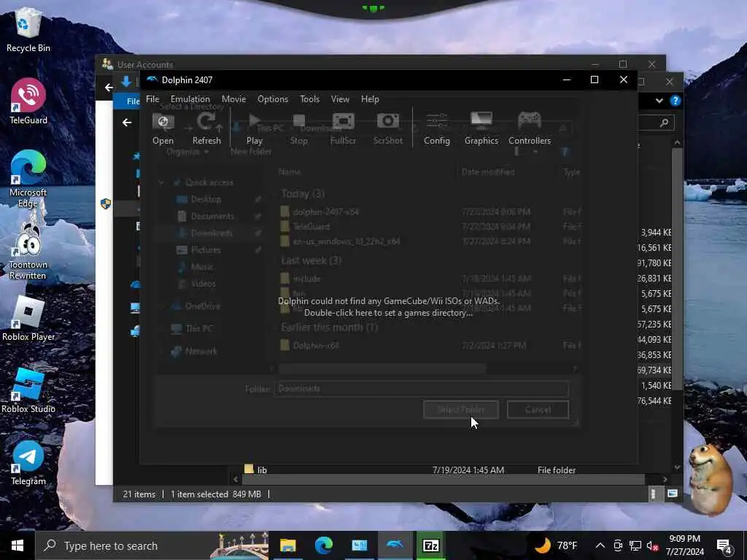Open the Tools menu
The height and width of the screenshot is (560, 747).
[x=309, y=99]
